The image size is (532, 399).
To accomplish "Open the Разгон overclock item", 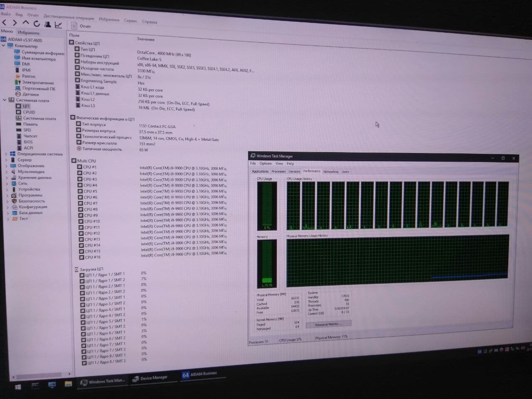I will tap(28, 76).
